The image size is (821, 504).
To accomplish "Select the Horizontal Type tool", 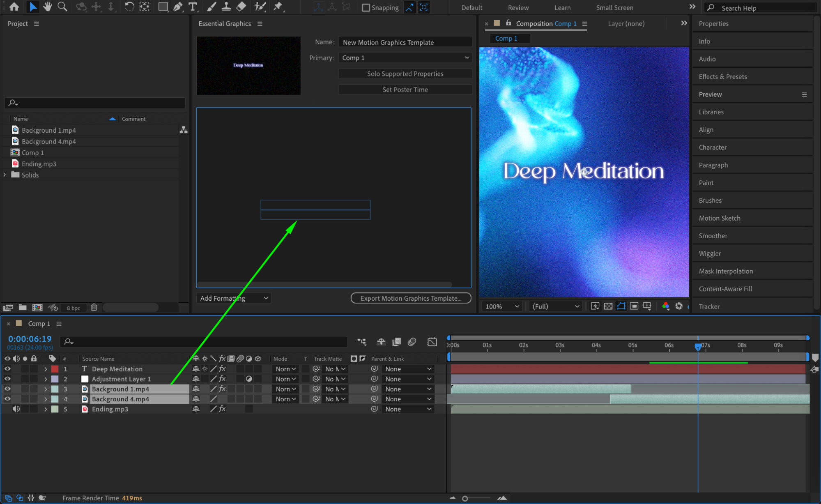I will [192, 7].
